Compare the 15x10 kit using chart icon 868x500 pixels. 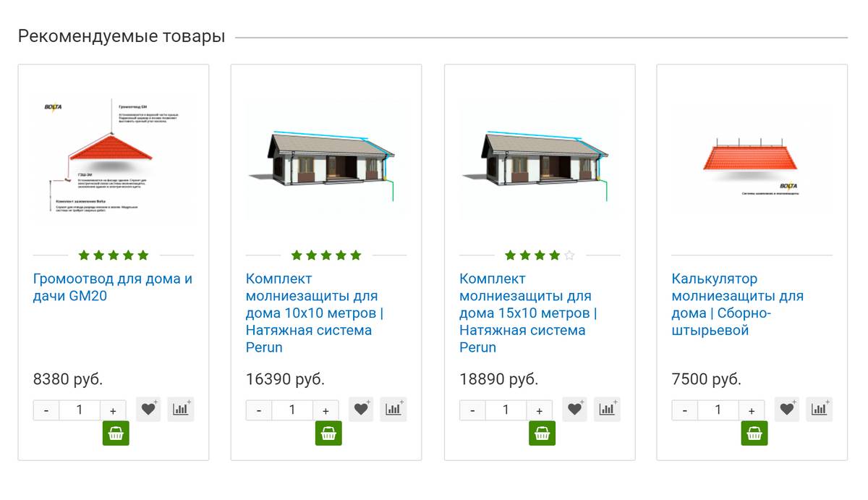[607, 409]
